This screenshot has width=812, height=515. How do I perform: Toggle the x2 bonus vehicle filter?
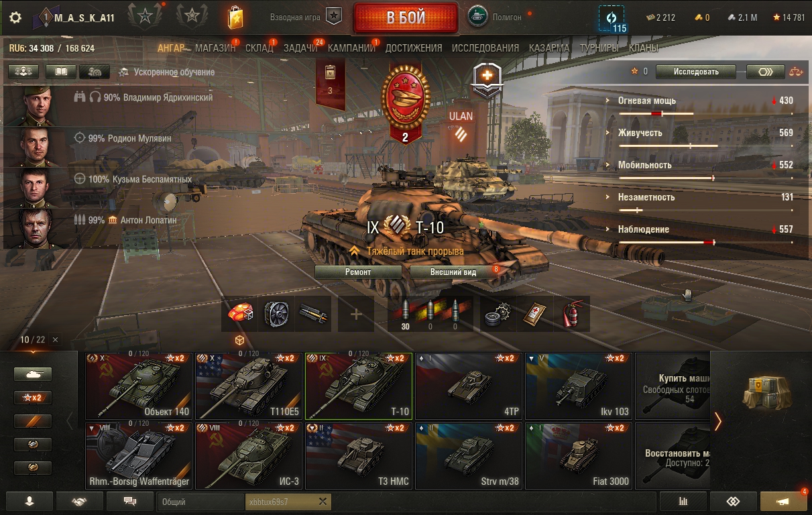pyautogui.click(x=33, y=398)
